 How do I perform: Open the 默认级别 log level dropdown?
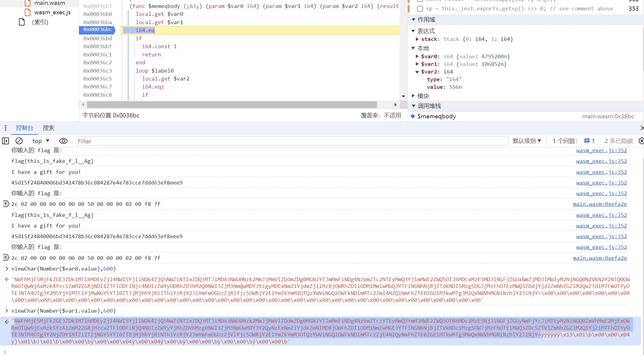coord(527,141)
